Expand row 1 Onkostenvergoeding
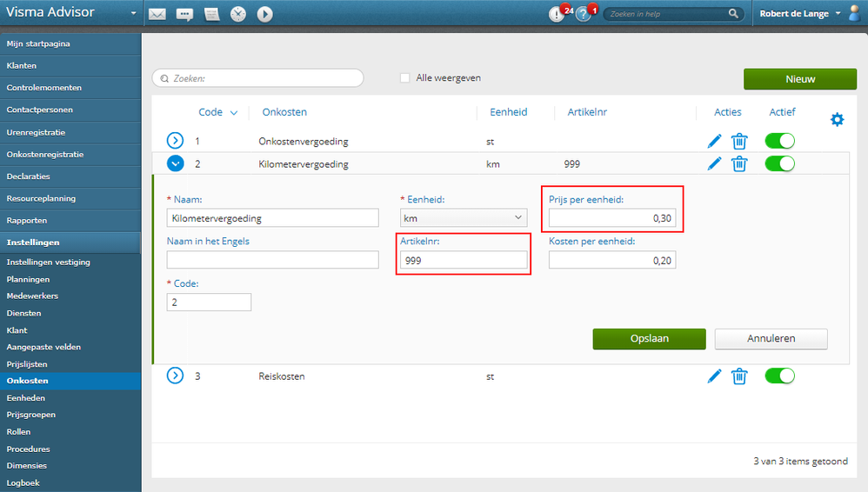Viewport: 868px width, 492px height. [175, 141]
